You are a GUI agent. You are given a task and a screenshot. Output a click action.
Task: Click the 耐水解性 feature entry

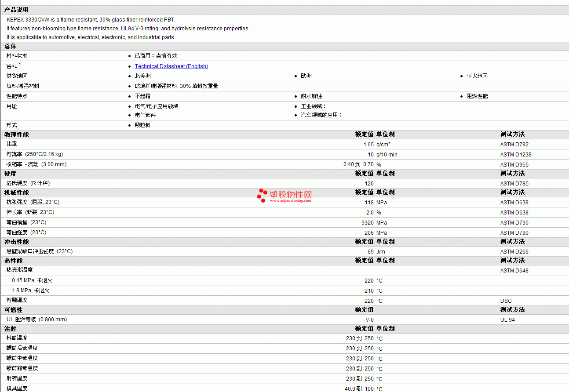[x=311, y=96]
